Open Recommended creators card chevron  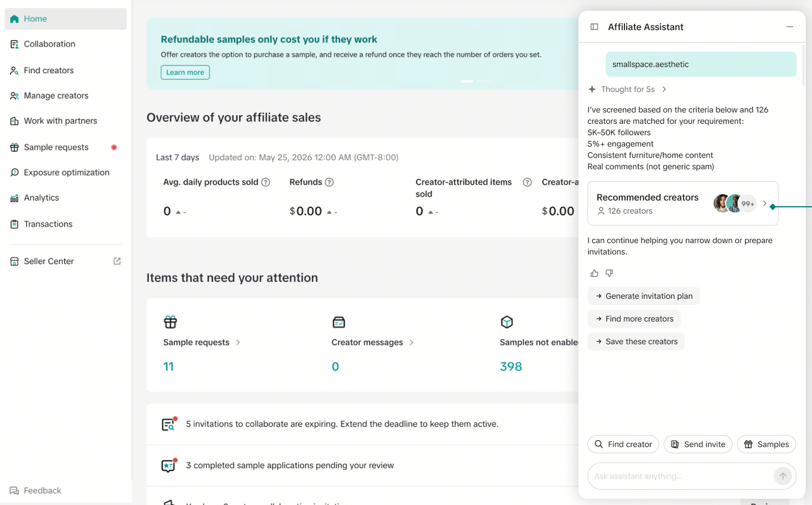[765, 203]
